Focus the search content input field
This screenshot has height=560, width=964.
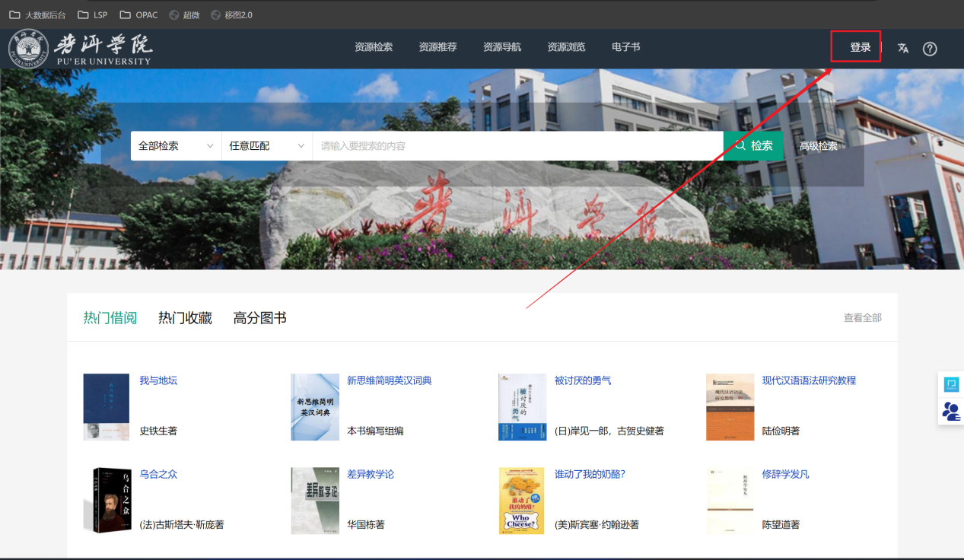pos(518,146)
